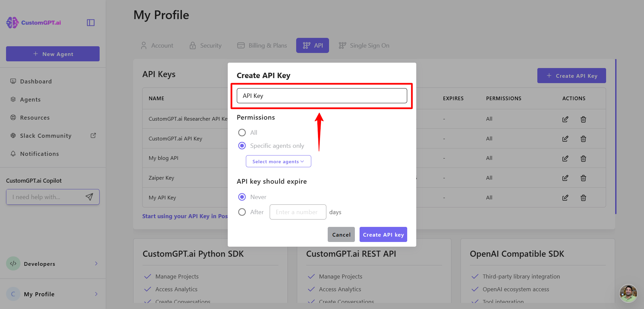
Task: Delete the My blog API key
Action: 583,158
